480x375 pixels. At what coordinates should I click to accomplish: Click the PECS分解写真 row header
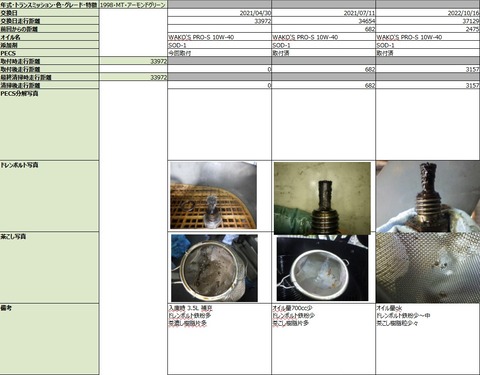50,125
